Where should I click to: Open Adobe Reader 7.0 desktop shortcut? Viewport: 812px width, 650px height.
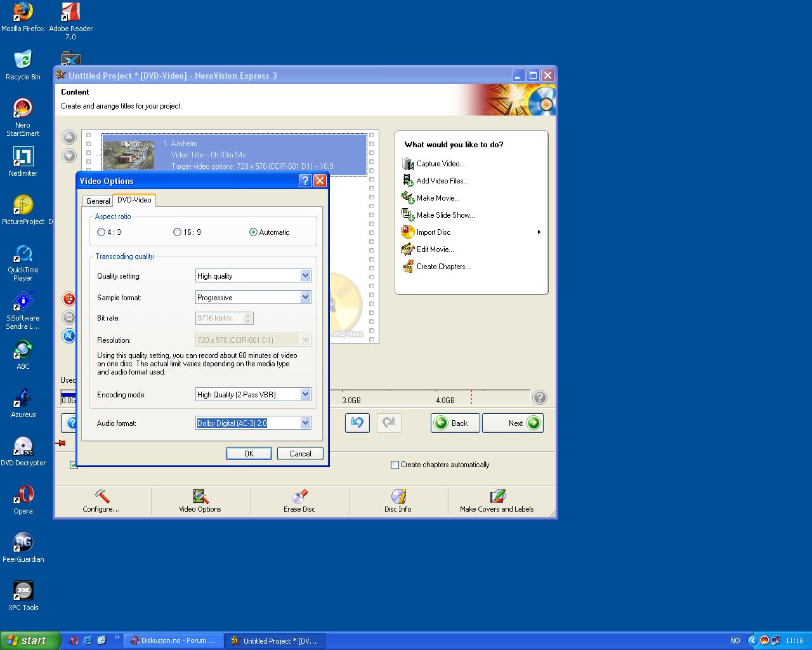[70, 22]
